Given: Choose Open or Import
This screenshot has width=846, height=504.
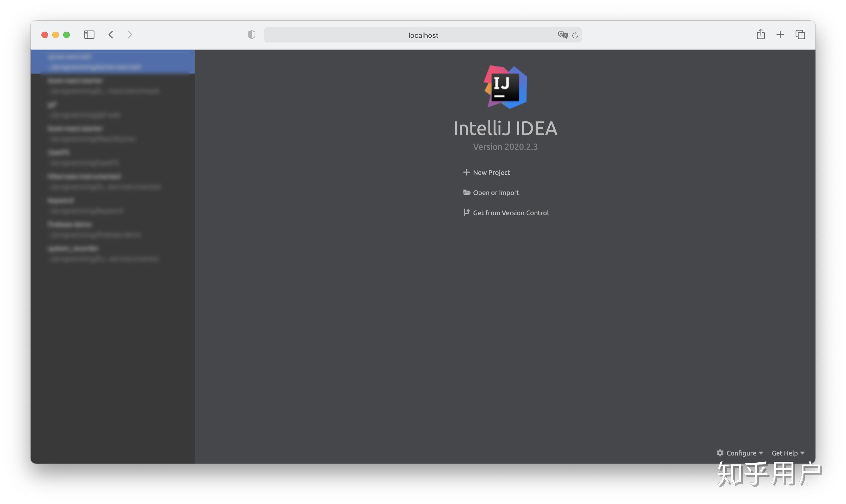Looking at the screenshot, I should coord(491,193).
